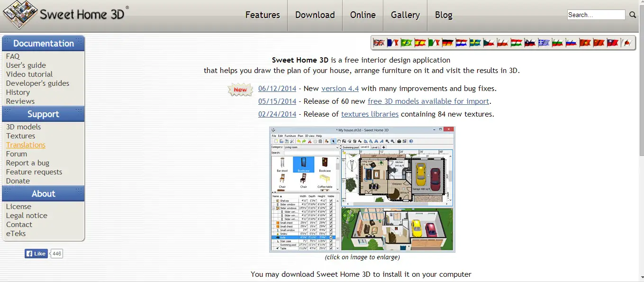This screenshot has width=644, height=282.
Task: Open the Gallery menu item
Action: [x=405, y=15]
